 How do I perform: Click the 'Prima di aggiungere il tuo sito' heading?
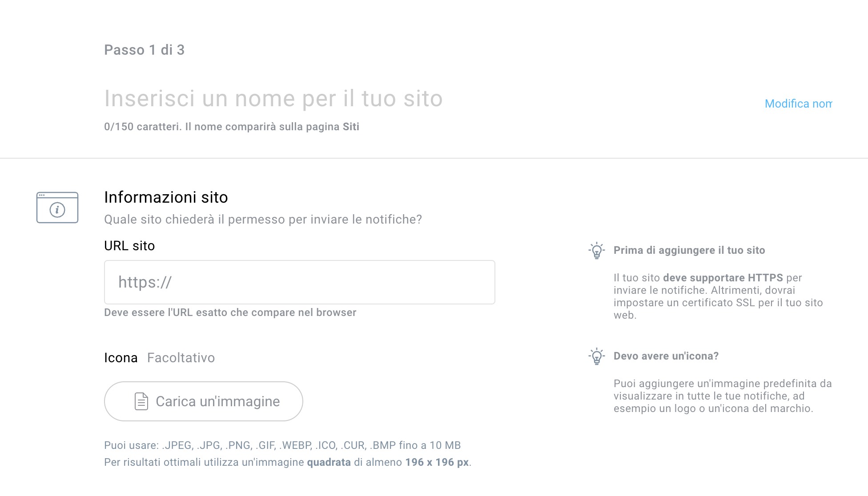(689, 250)
